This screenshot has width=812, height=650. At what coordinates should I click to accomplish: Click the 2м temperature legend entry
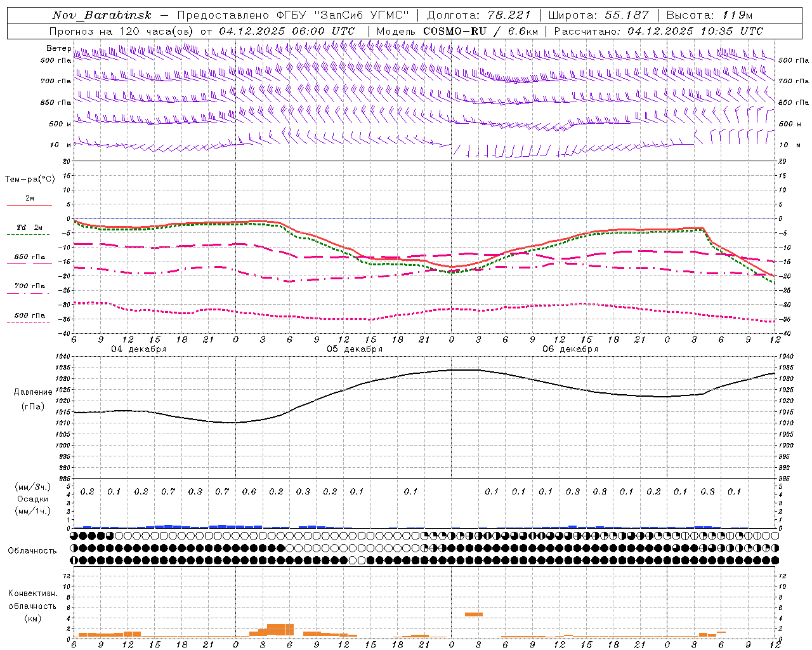[30, 199]
